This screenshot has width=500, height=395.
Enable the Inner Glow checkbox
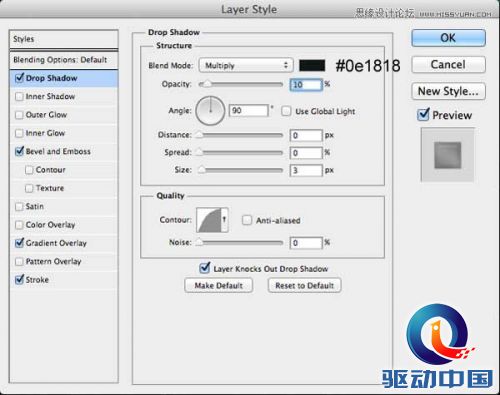19,133
